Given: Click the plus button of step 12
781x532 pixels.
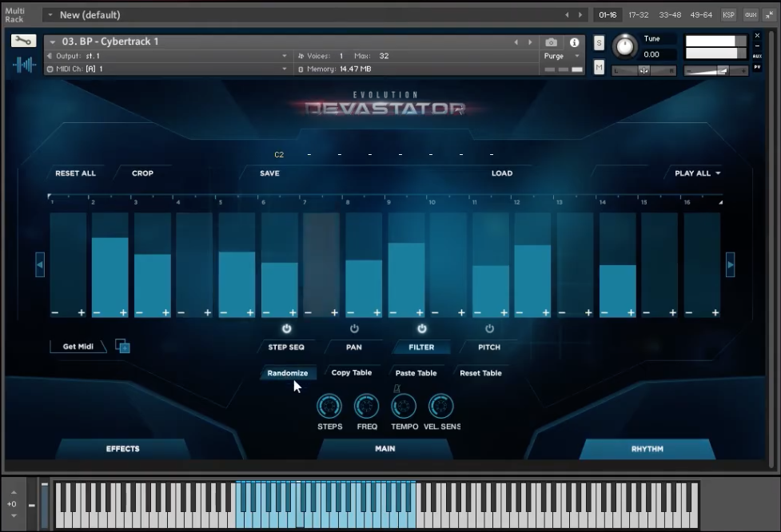Looking at the screenshot, I should coord(546,312).
